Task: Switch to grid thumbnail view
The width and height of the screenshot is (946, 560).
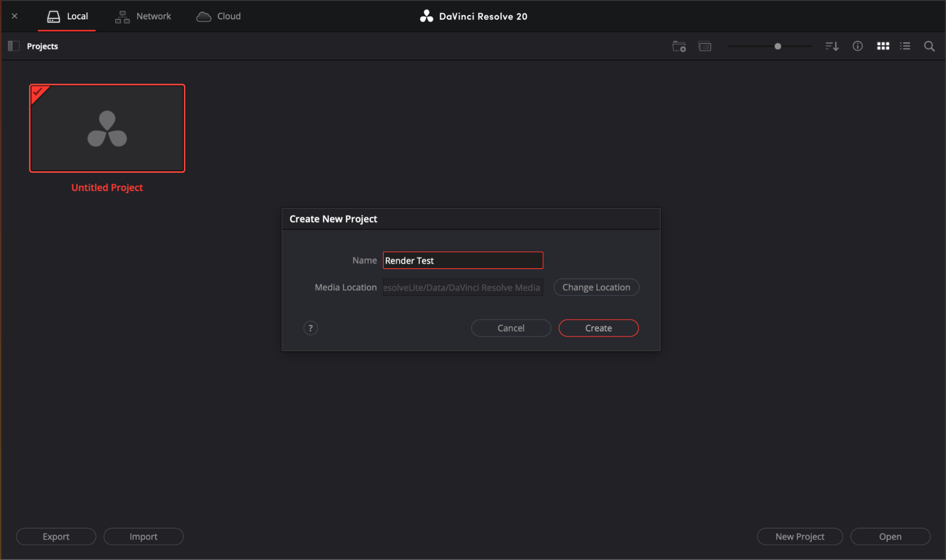Action: (883, 46)
